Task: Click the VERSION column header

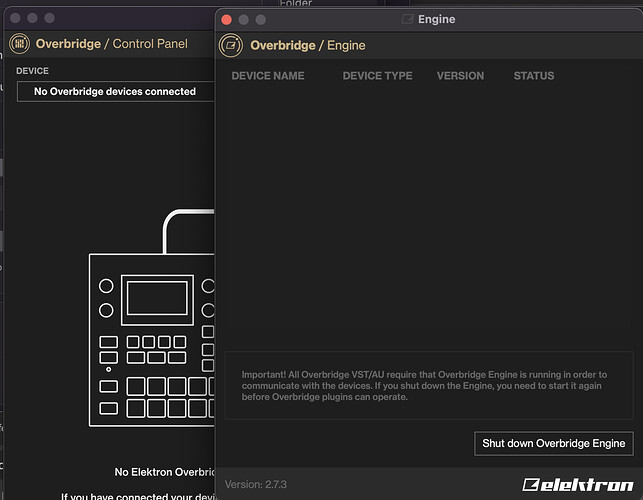Action: tap(460, 76)
